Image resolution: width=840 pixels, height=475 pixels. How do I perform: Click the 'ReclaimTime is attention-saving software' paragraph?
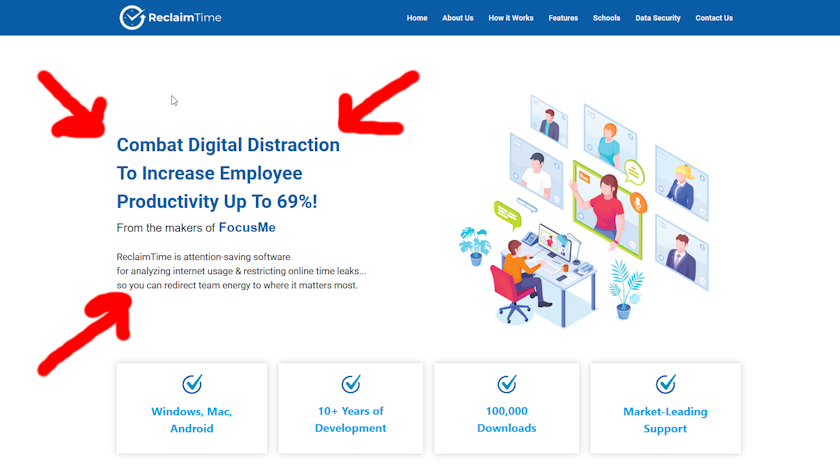[x=242, y=271]
